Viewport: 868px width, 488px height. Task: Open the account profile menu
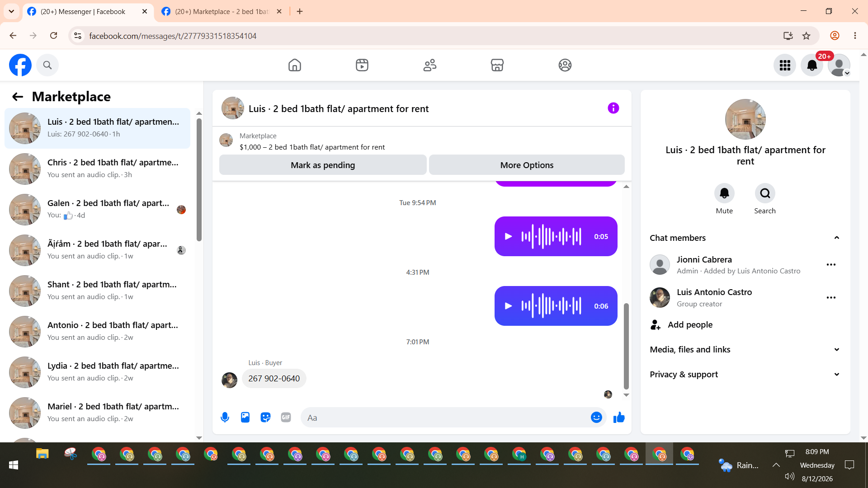(x=839, y=65)
